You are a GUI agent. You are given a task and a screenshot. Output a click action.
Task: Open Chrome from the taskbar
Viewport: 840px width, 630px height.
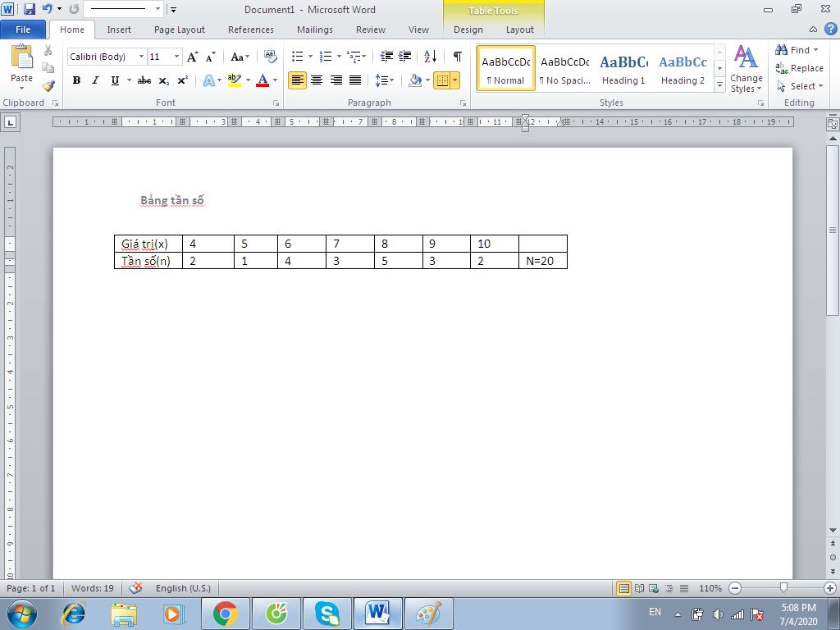(226, 614)
